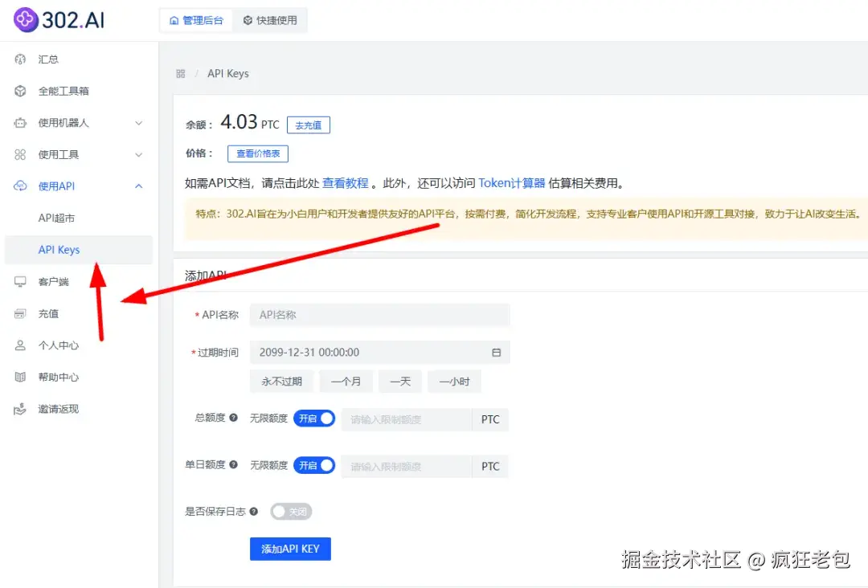Open the Token计算器 link
The width and height of the screenshot is (868, 588).
tap(512, 182)
